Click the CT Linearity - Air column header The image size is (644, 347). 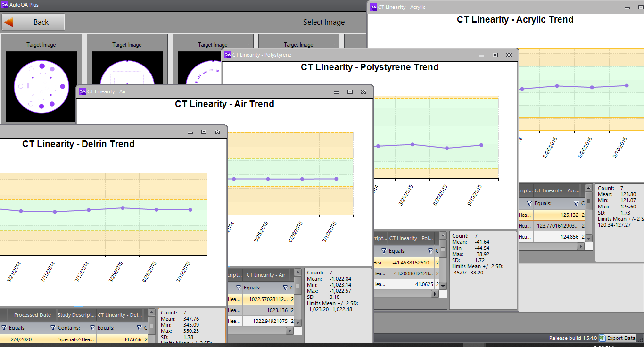point(265,275)
